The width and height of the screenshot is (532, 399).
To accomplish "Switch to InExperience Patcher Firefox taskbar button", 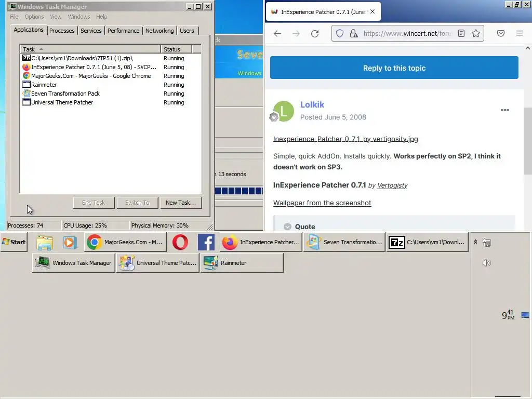I will 261,242.
